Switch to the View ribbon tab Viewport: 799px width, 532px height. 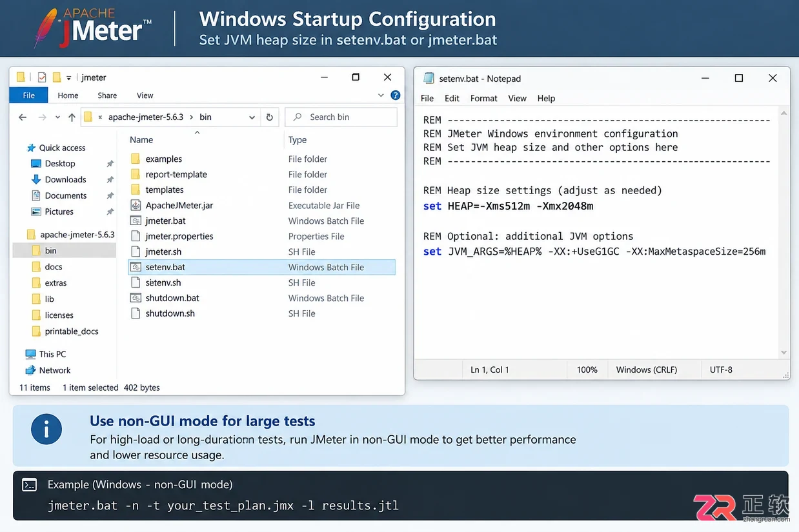(145, 95)
